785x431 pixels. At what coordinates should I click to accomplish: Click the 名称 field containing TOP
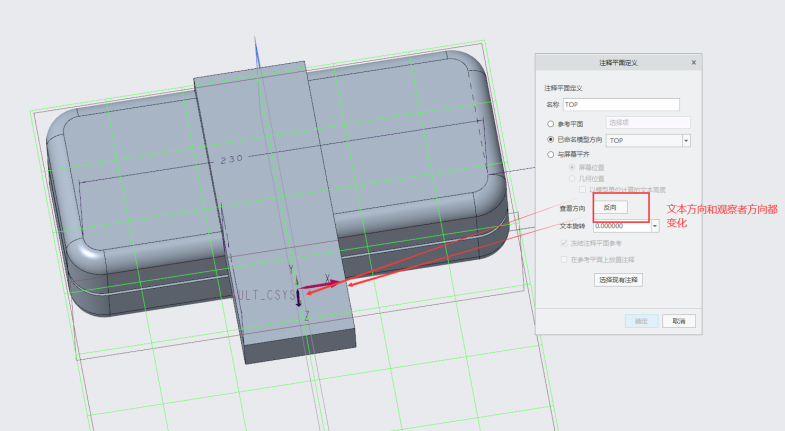point(621,105)
